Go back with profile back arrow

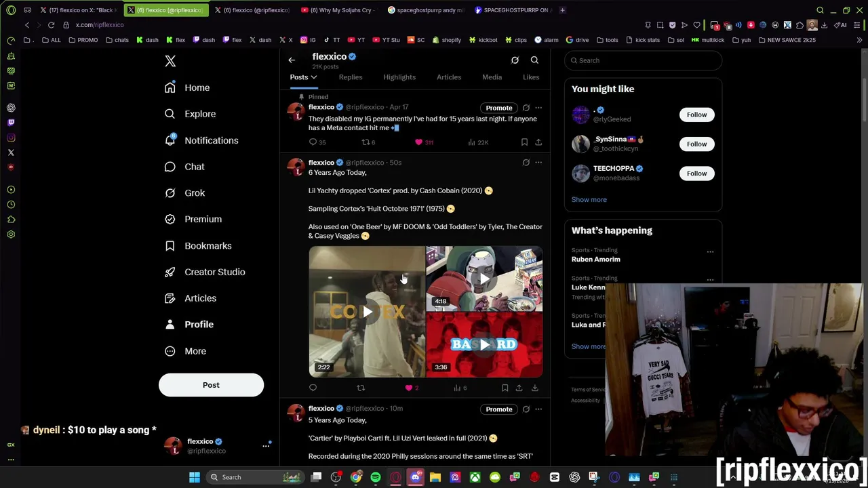(x=292, y=60)
